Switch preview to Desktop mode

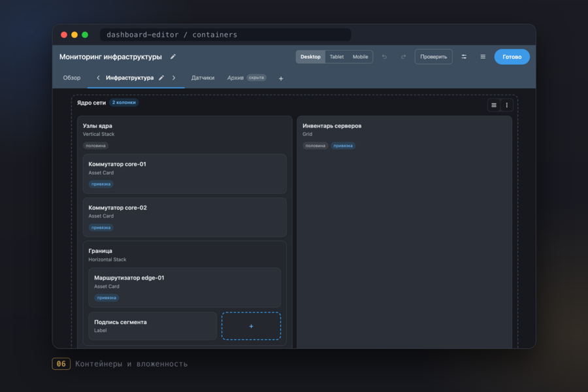coord(310,57)
